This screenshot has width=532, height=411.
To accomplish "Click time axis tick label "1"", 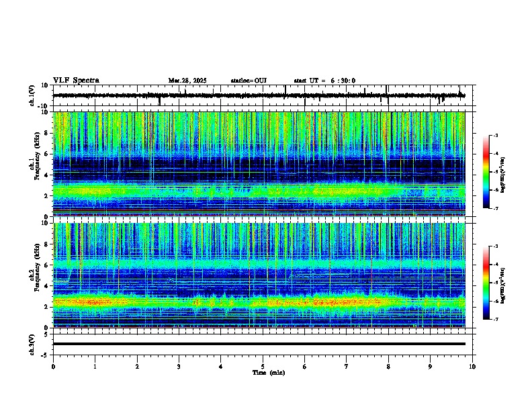I will click(x=95, y=367).
